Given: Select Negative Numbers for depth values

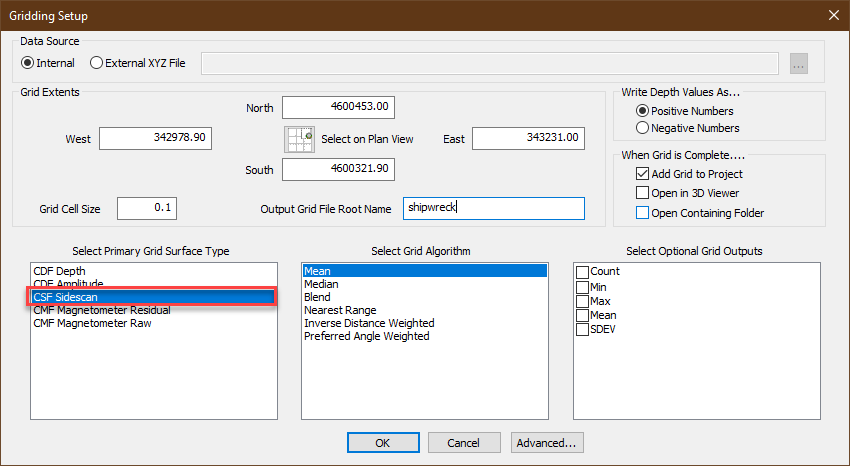Looking at the screenshot, I should (643, 128).
